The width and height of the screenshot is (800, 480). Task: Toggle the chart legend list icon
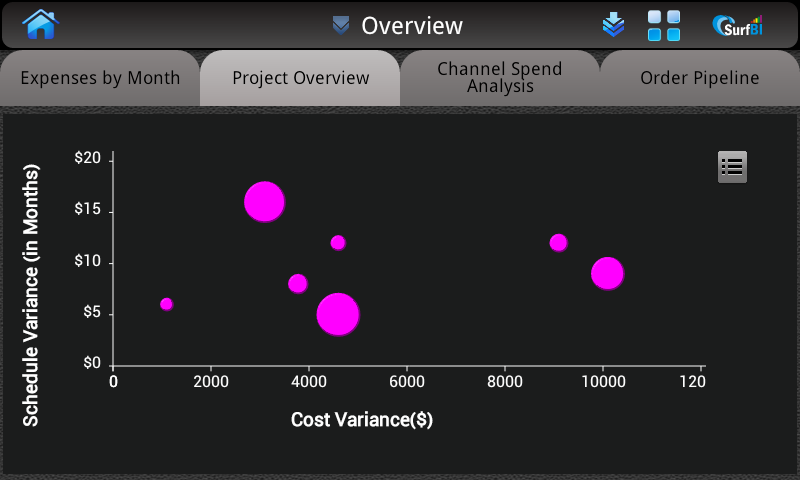pyautogui.click(x=732, y=167)
